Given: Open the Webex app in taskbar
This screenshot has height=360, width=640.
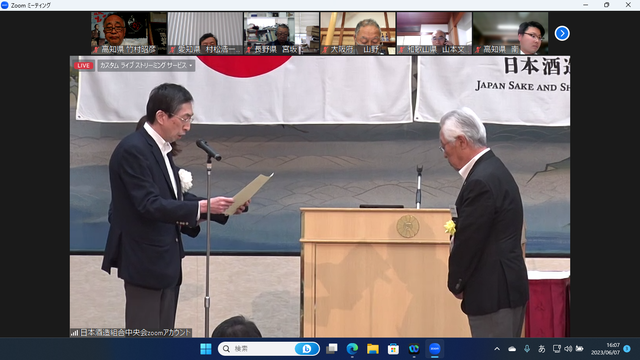Looking at the screenshot, I should 414,349.
